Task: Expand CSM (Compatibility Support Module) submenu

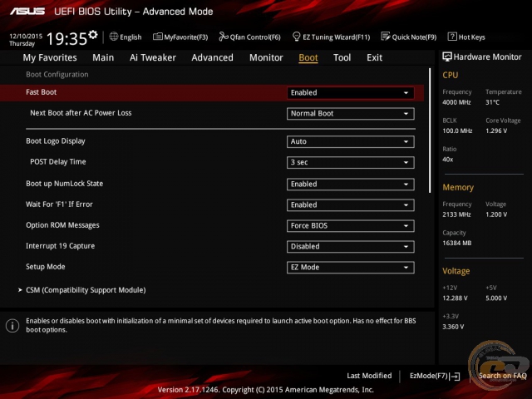Action: point(85,290)
